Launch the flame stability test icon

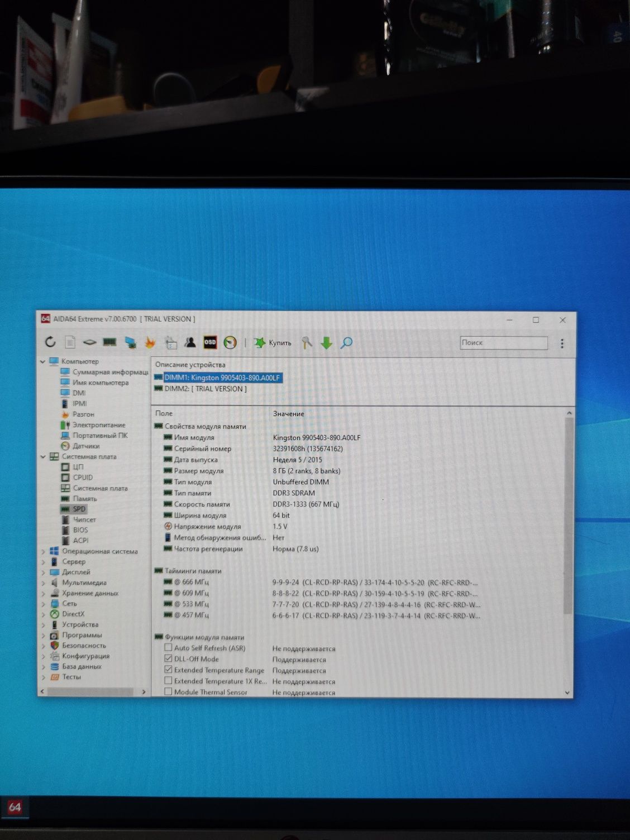(150, 342)
